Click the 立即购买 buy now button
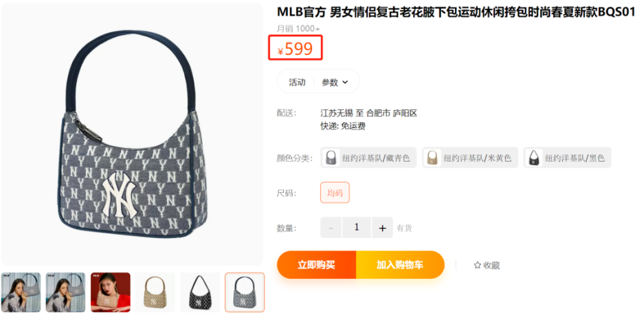This screenshot has width=644, height=320. [317, 265]
